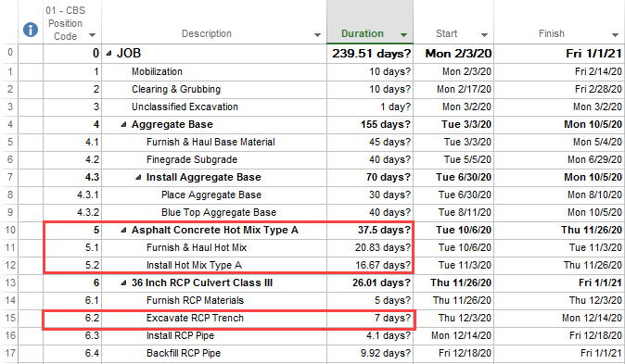The height and width of the screenshot is (364, 625).
Task: Click the Start date cell for Unclassified Excavation
Action: [x=453, y=107]
